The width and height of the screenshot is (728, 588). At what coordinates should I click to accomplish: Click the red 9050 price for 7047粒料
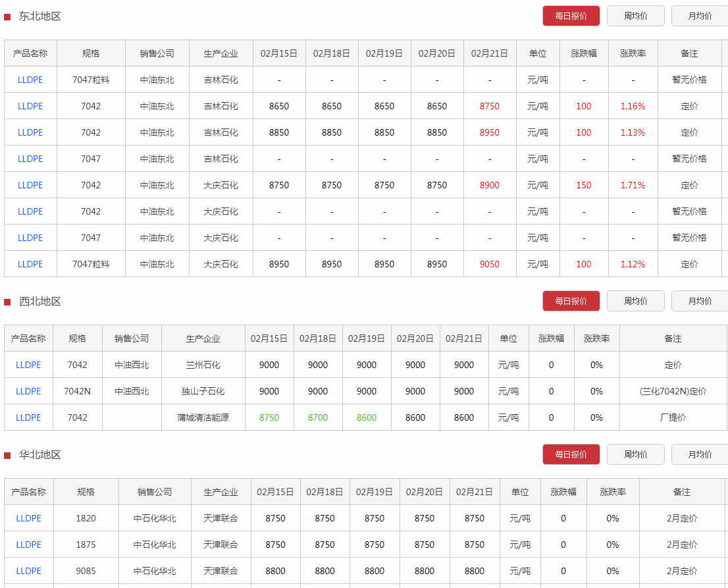[x=489, y=264]
